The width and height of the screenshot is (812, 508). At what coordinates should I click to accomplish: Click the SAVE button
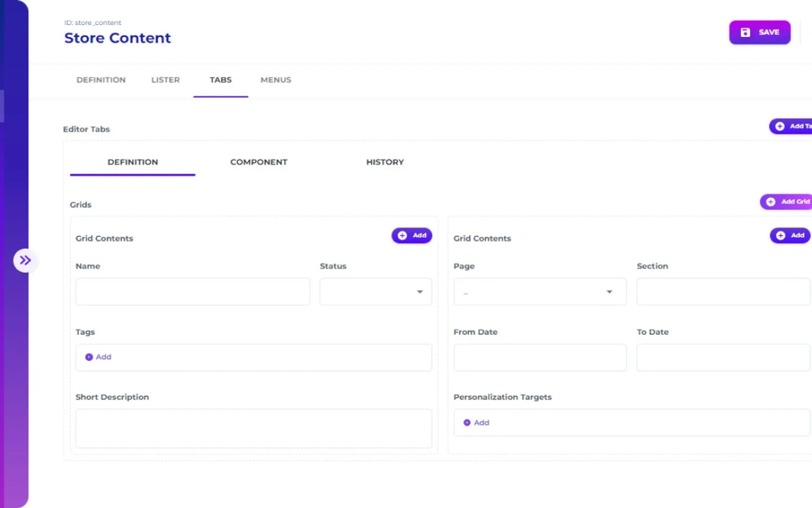[x=760, y=33]
